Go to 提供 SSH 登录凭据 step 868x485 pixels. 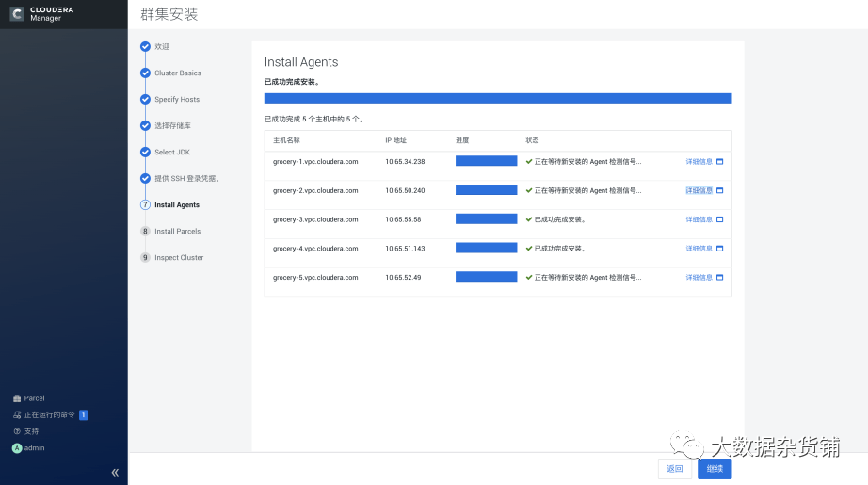point(187,178)
